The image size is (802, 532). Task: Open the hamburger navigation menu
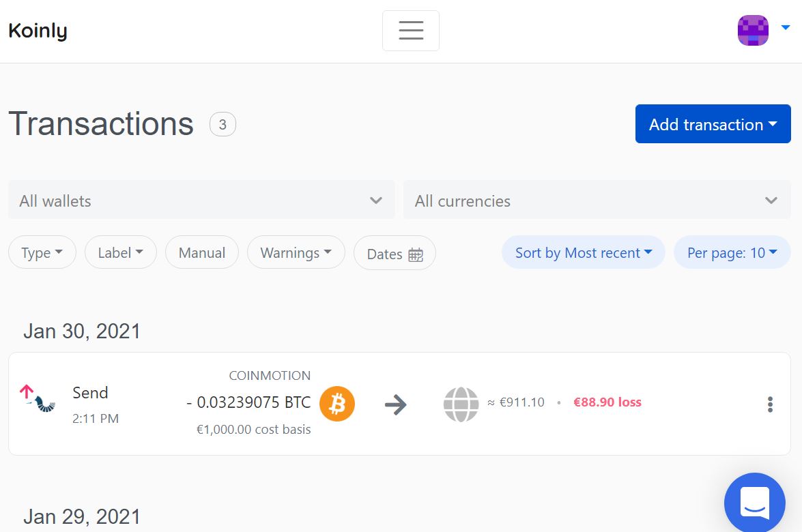[410, 31]
